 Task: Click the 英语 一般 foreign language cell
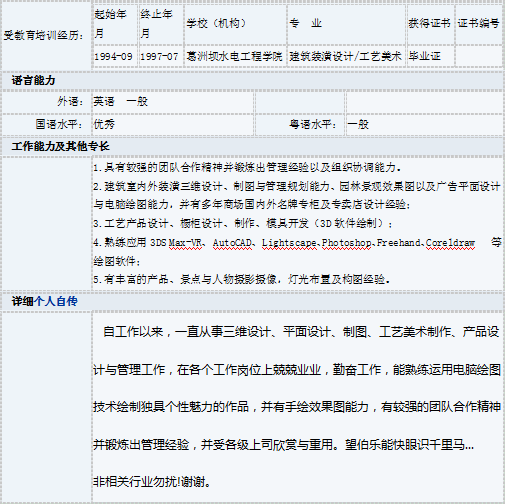(120, 101)
